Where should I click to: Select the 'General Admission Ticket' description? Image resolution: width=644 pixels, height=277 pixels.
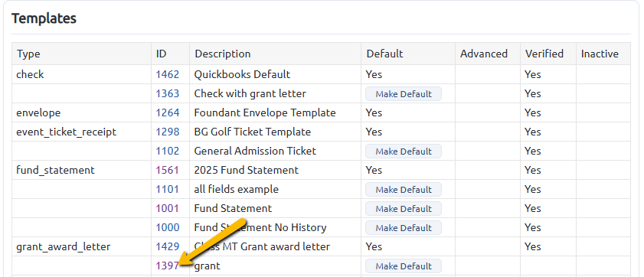pos(255,151)
